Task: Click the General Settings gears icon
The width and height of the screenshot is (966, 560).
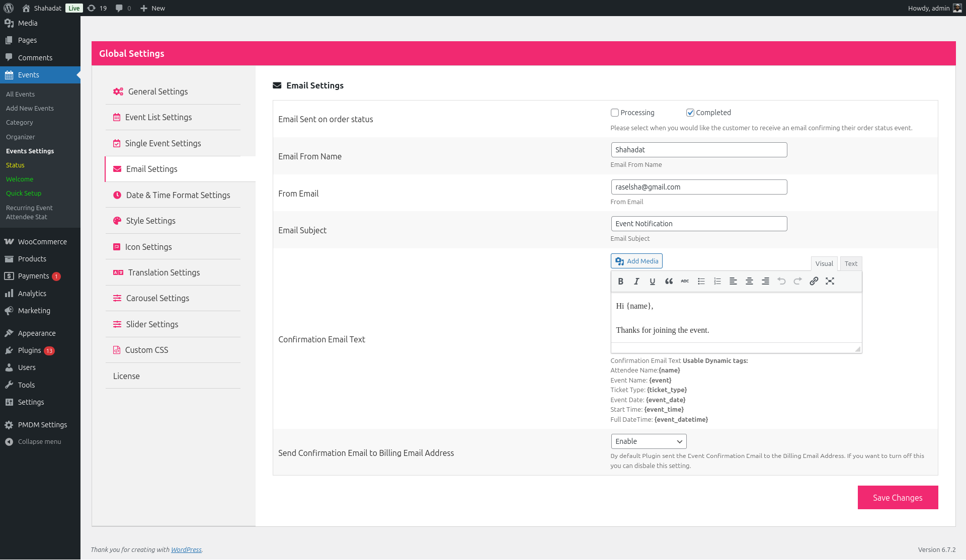Action: (118, 91)
